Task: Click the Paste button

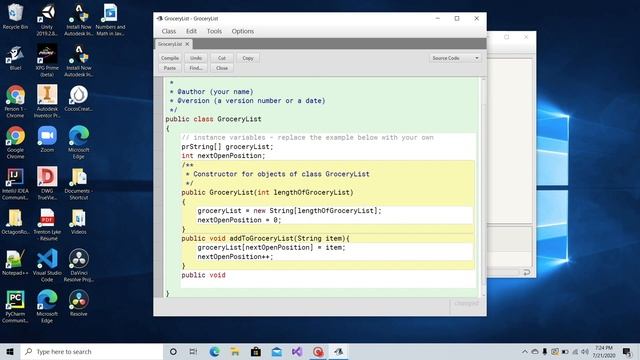Action: click(170, 68)
